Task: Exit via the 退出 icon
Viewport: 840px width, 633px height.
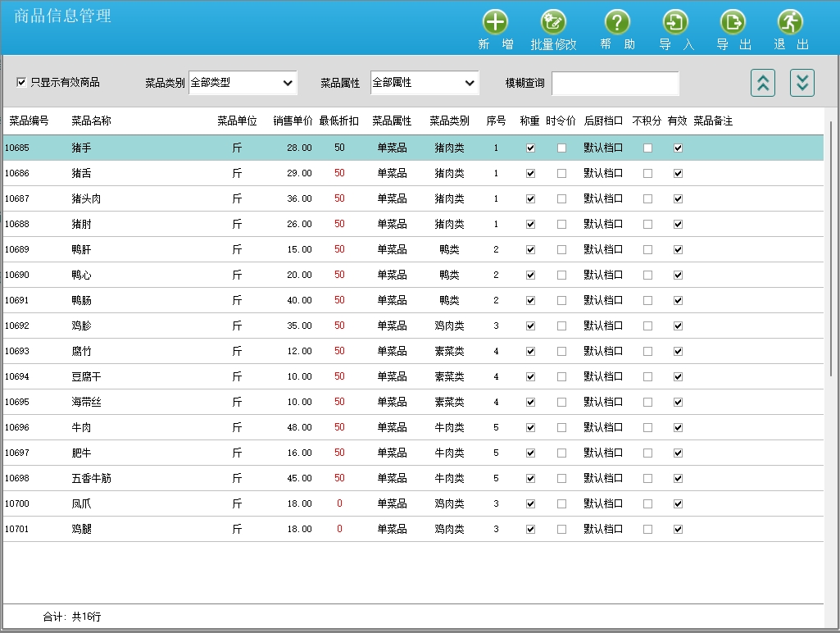Action: pyautogui.click(x=790, y=23)
